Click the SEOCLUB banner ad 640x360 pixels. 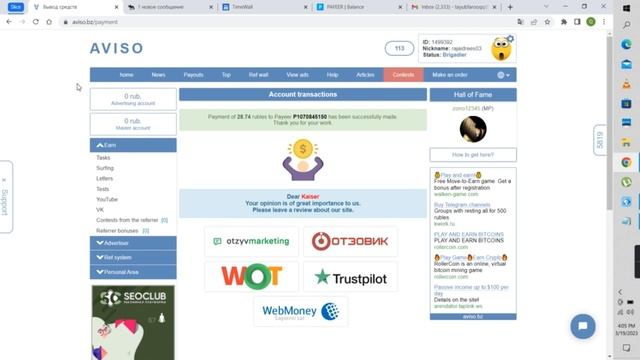(133, 322)
